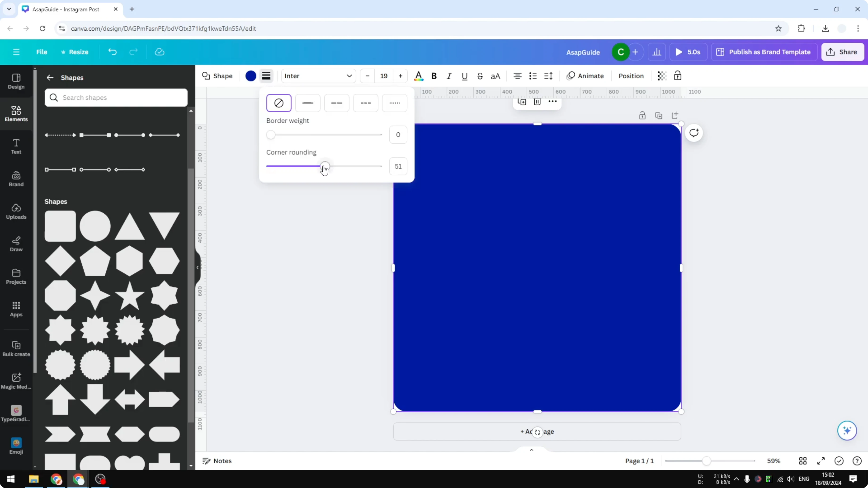Screen dimensions: 868x488
Task: Open the transparency checkerboard icon
Action: pyautogui.click(x=662, y=76)
